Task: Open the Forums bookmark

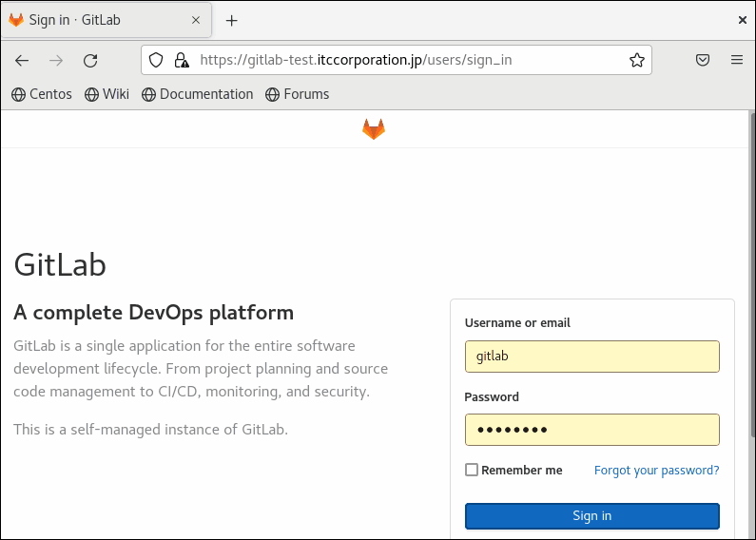Action: click(x=297, y=94)
